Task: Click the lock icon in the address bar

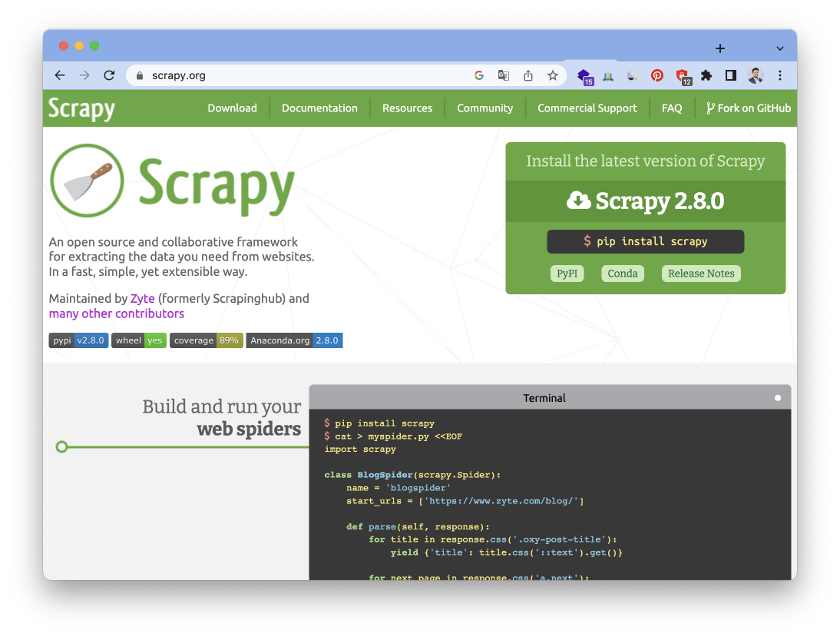Action: tap(140, 75)
